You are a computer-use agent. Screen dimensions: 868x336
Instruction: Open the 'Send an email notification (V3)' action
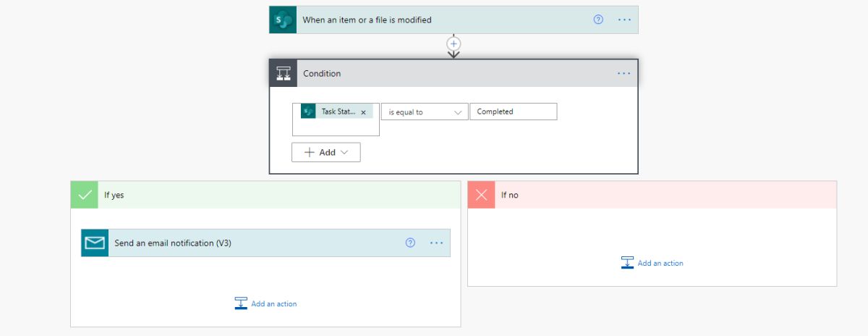pos(265,243)
